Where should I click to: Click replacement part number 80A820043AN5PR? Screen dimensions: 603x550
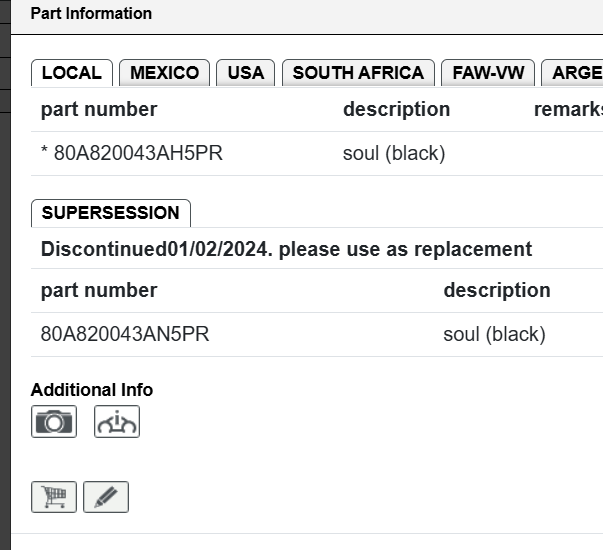125,334
